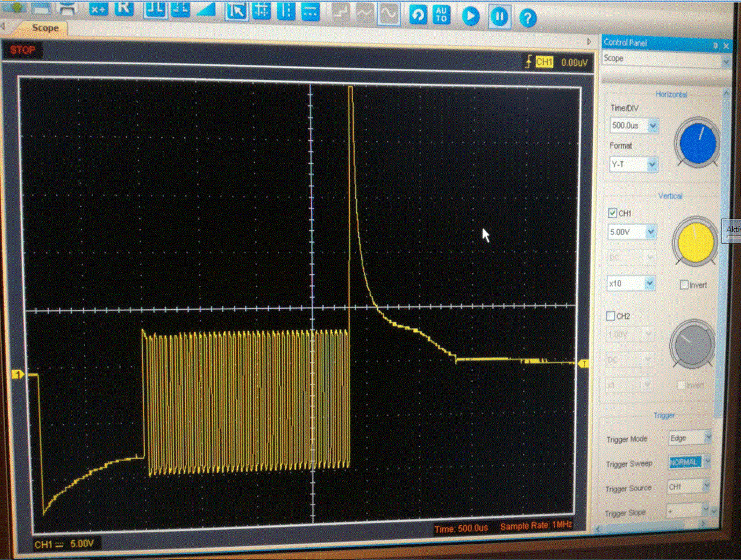Click the blue circular-arrow reset icon
The height and width of the screenshot is (560, 741).
click(x=418, y=15)
